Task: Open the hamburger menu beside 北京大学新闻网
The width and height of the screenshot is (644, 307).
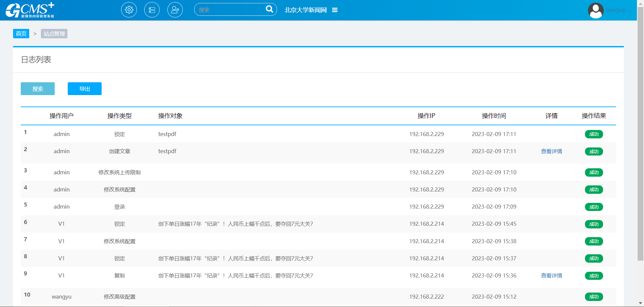Action: 335,10
